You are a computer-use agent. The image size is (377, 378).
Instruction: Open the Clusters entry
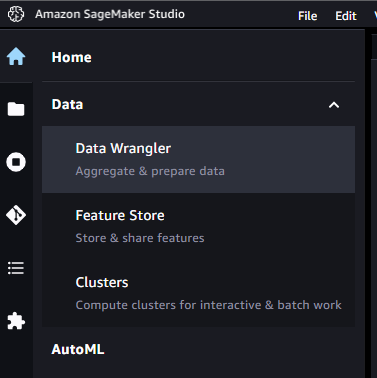pyautogui.click(x=198, y=293)
